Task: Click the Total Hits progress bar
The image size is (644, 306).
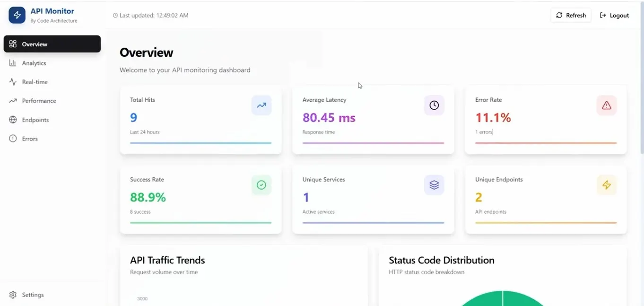Action: pos(200,143)
